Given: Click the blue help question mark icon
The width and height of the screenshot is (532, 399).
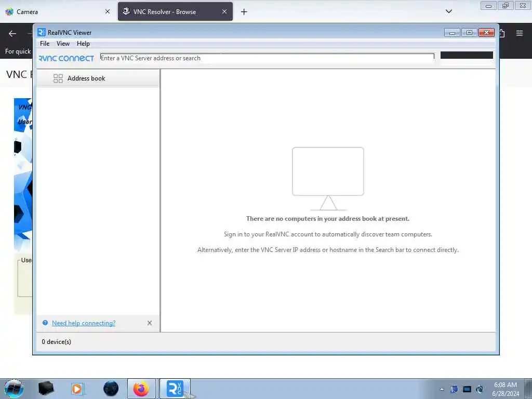Looking at the screenshot, I should (x=45, y=323).
